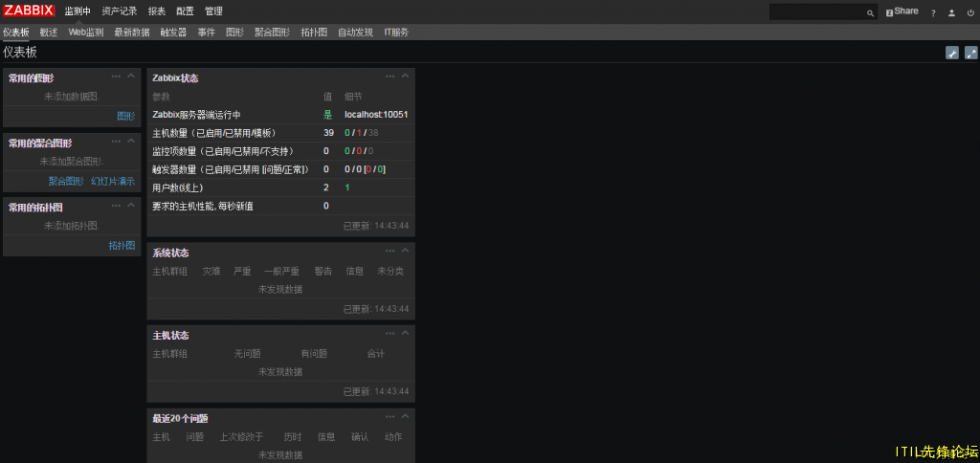The width and height of the screenshot is (980, 463).
Task: Click the dashboard edit wrench icon
Action: pyautogui.click(x=952, y=54)
